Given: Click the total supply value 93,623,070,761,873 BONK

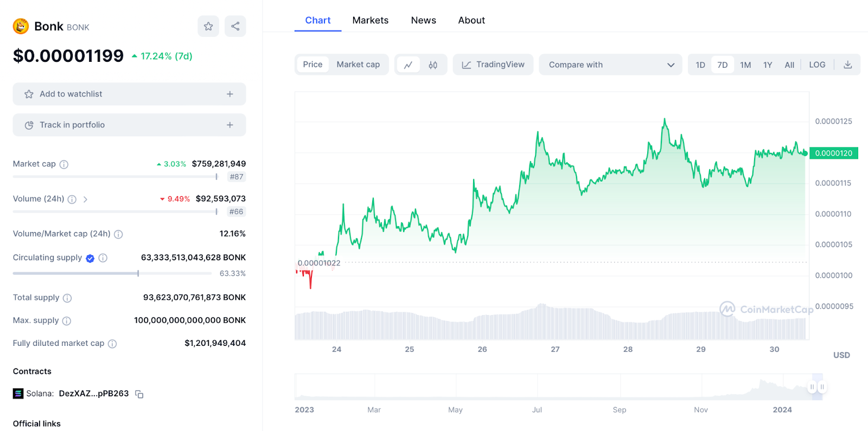Looking at the screenshot, I should coord(194,298).
